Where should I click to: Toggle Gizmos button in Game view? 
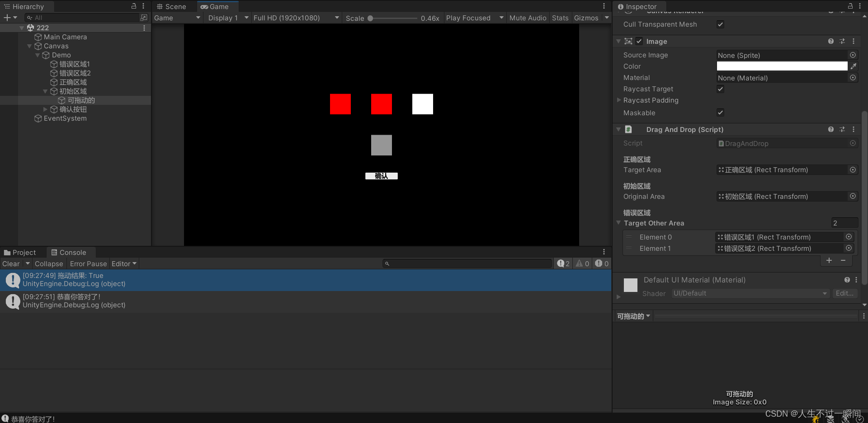coord(586,18)
